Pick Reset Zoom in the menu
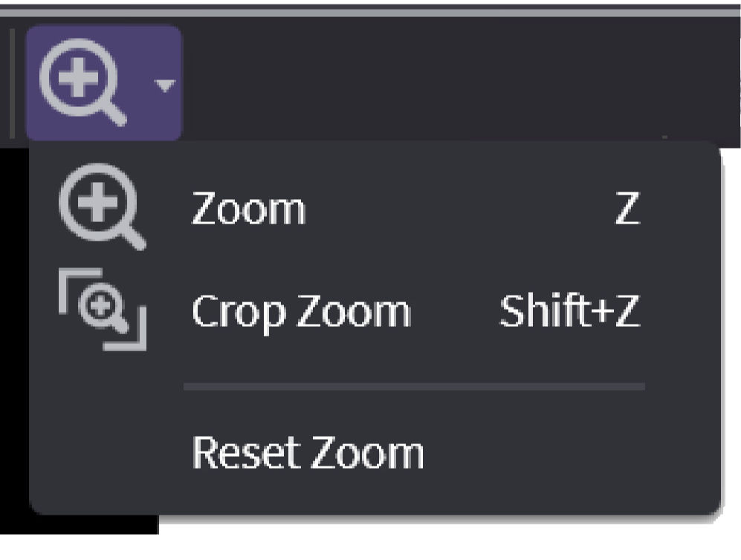Image resolution: width=741 pixels, height=560 pixels. pos(307,452)
